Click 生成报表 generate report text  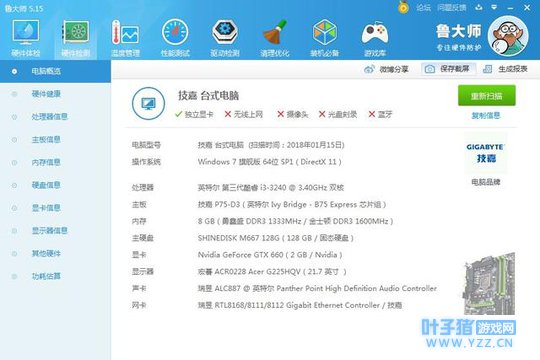[x=513, y=69]
